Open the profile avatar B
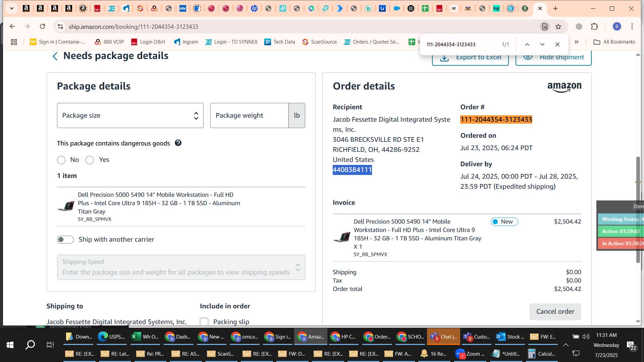 pos(617,26)
